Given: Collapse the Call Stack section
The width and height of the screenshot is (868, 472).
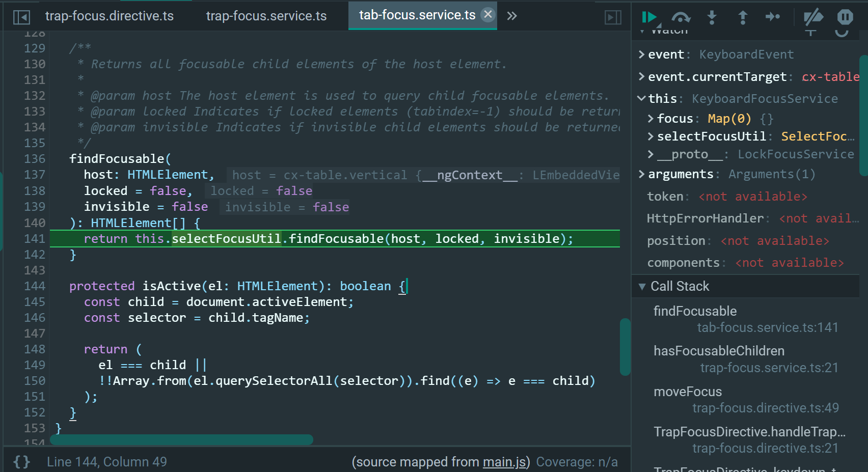Looking at the screenshot, I should point(642,286).
